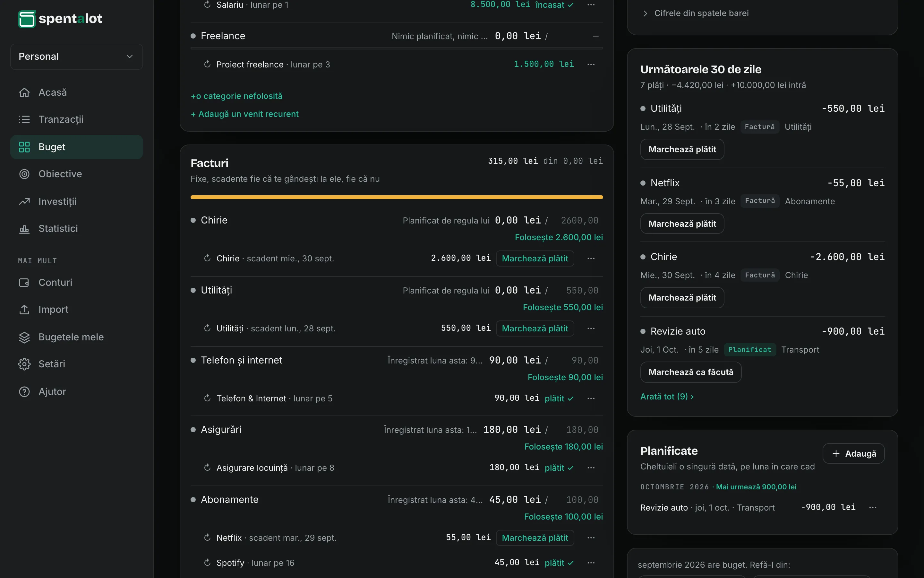This screenshot has height=578, width=924.
Task: Click Folosește 550,00 lei suggestion
Action: point(563,307)
